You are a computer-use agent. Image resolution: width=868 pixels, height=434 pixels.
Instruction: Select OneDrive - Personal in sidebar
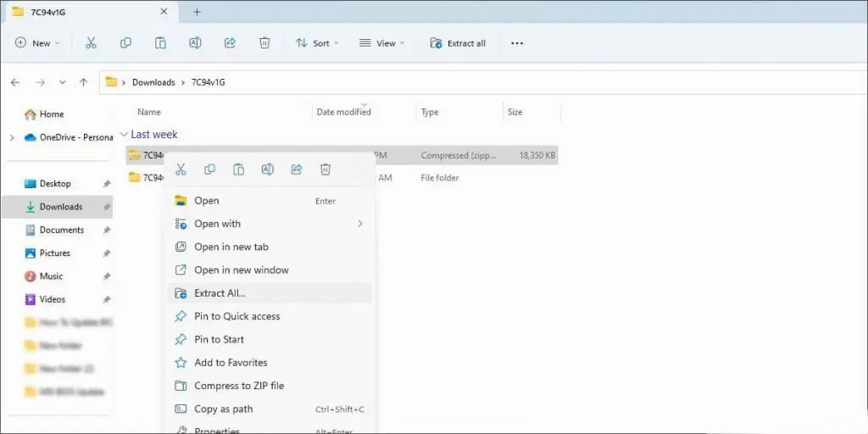(x=69, y=137)
